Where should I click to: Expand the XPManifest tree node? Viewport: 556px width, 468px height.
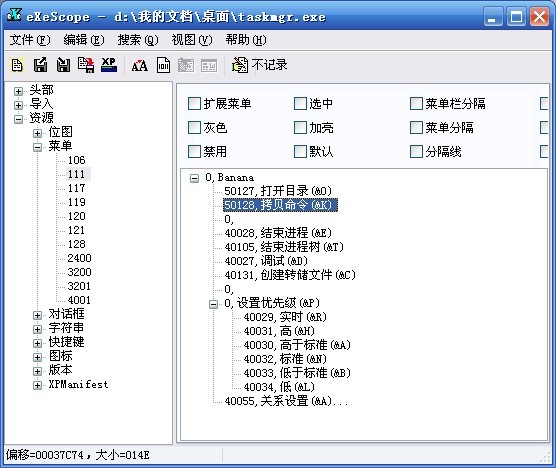(x=37, y=385)
